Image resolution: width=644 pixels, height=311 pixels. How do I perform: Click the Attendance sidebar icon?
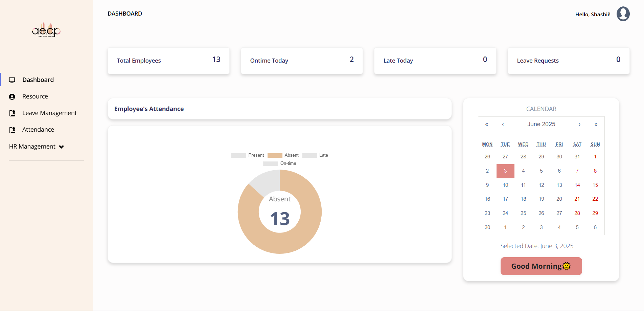12,130
